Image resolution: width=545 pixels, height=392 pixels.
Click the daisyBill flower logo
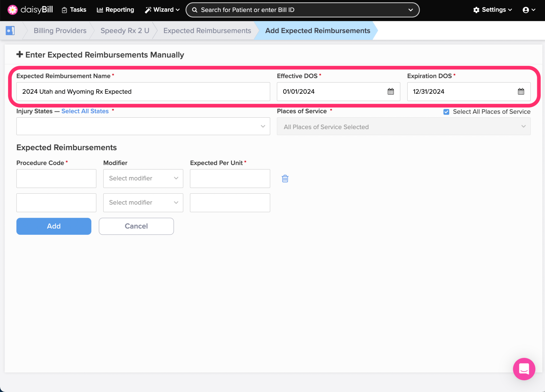click(12, 10)
